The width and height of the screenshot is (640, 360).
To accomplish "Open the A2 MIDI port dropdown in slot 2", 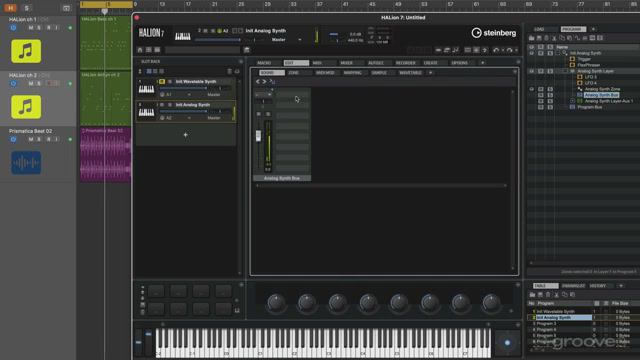I will pos(189,118).
